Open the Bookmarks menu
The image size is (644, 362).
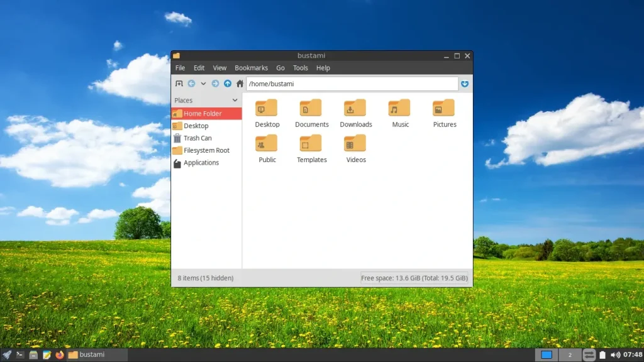(x=251, y=68)
